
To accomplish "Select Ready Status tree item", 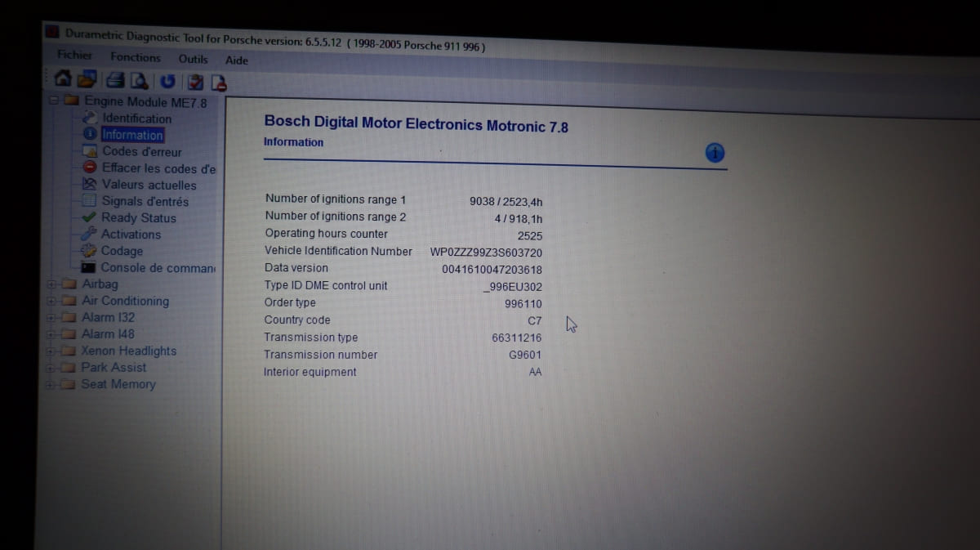I will tap(138, 218).
